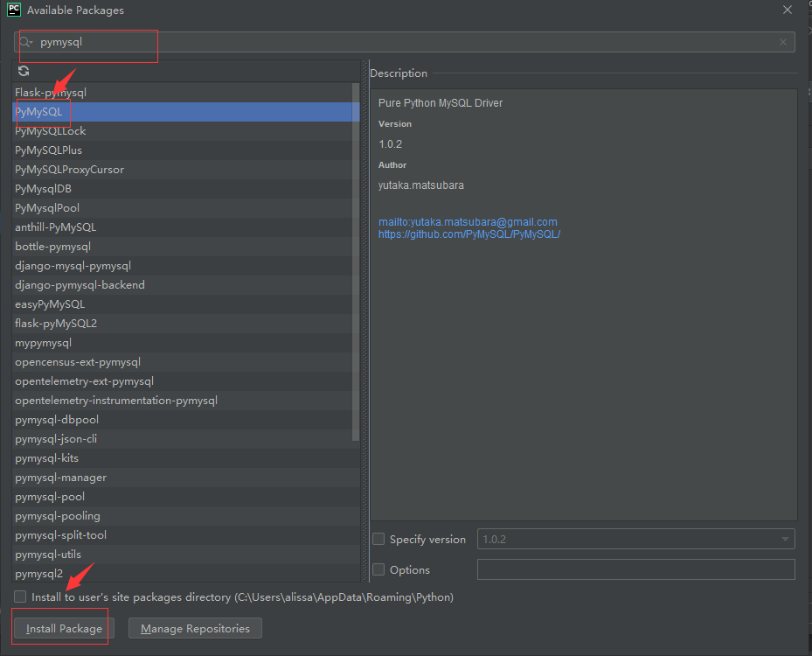Click the Options text input field
The width and height of the screenshot is (812, 656).
[636, 569]
